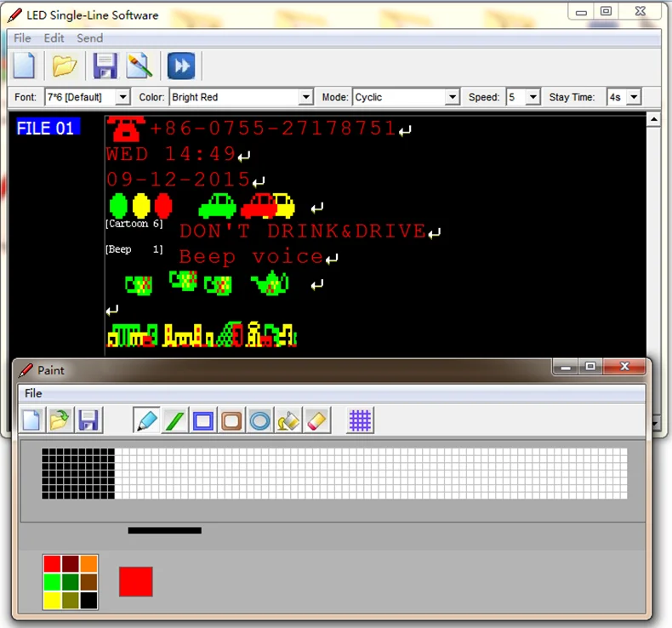Select the blue Rectangle tool in Paint
This screenshot has height=628, width=672.
203,420
